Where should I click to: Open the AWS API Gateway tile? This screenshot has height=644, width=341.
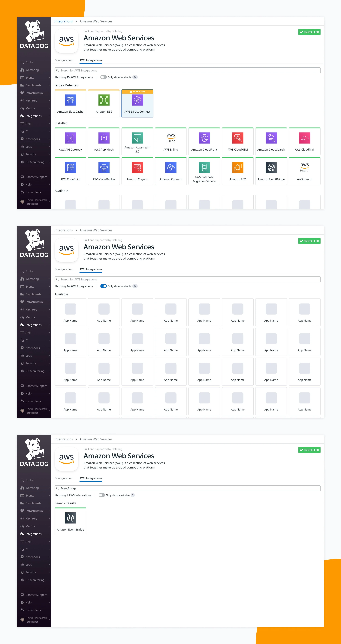[70, 142]
